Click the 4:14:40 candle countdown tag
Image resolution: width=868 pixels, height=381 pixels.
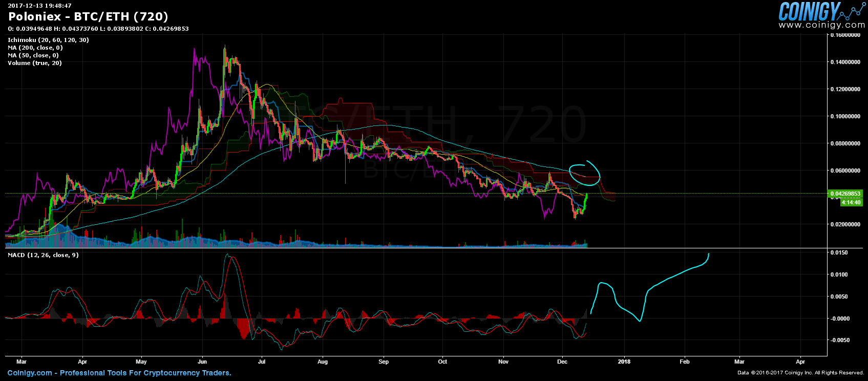coord(851,202)
